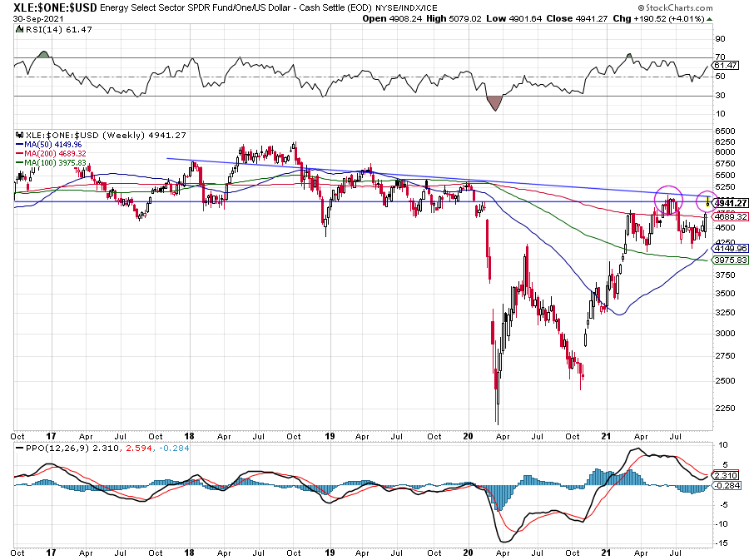This screenshot has width=749, height=560.
Task: Click the 30 level on RSI axis
Action: pyautogui.click(x=720, y=96)
